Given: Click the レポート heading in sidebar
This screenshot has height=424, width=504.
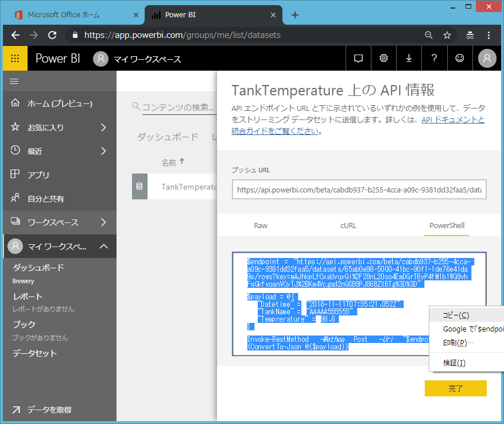Looking at the screenshot, I should click(x=28, y=296).
